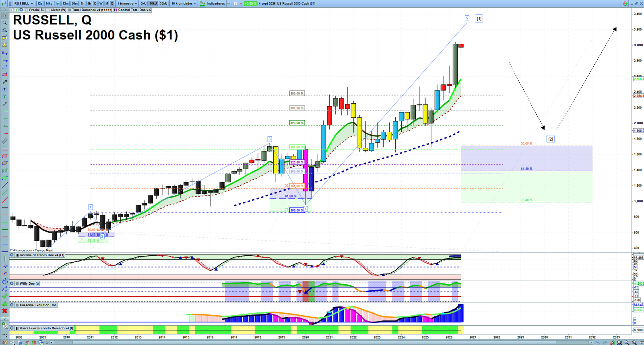Close the Willy Doc indicator panel
The image size is (644, 345).
pos(12,283)
